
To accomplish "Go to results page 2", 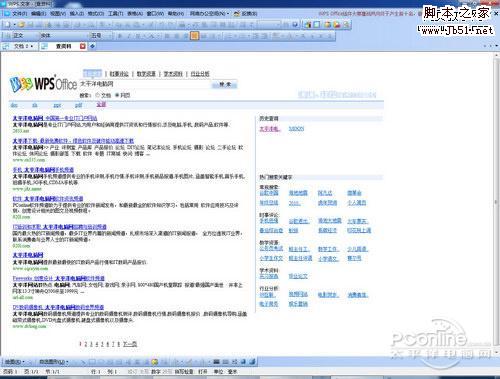I will [x=86, y=344].
